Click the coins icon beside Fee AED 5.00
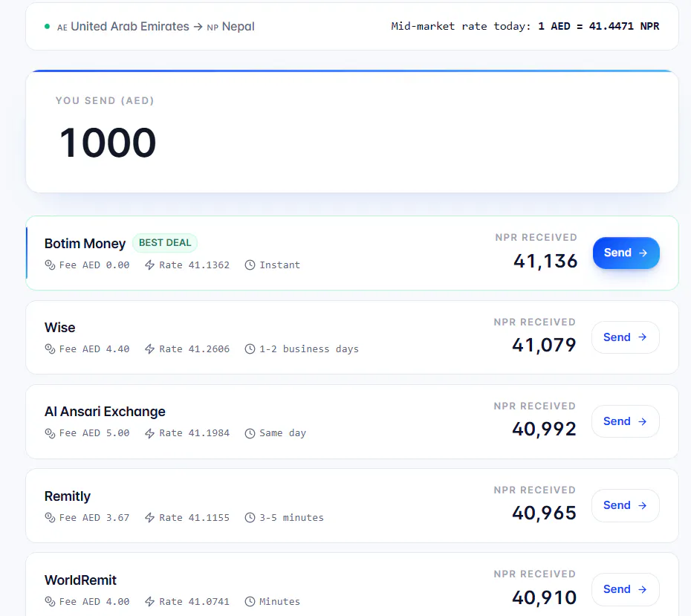Viewport: 691px width, 616px height. click(x=50, y=433)
